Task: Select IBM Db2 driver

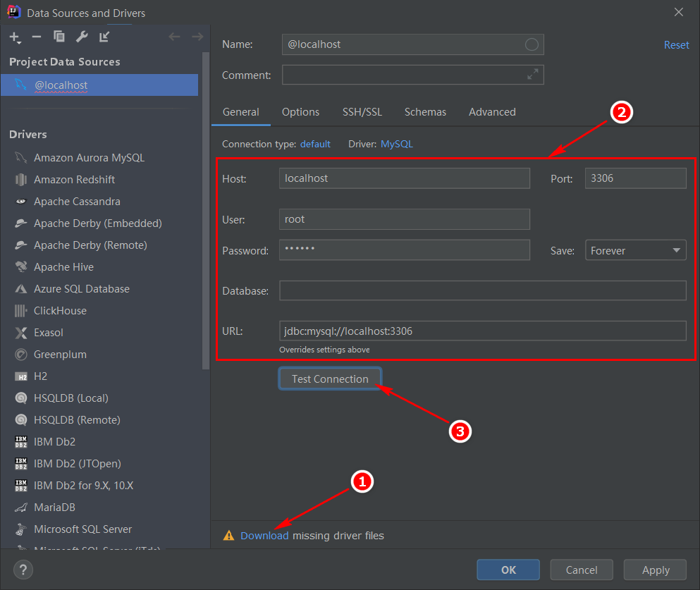Action: click(x=54, y=442)
